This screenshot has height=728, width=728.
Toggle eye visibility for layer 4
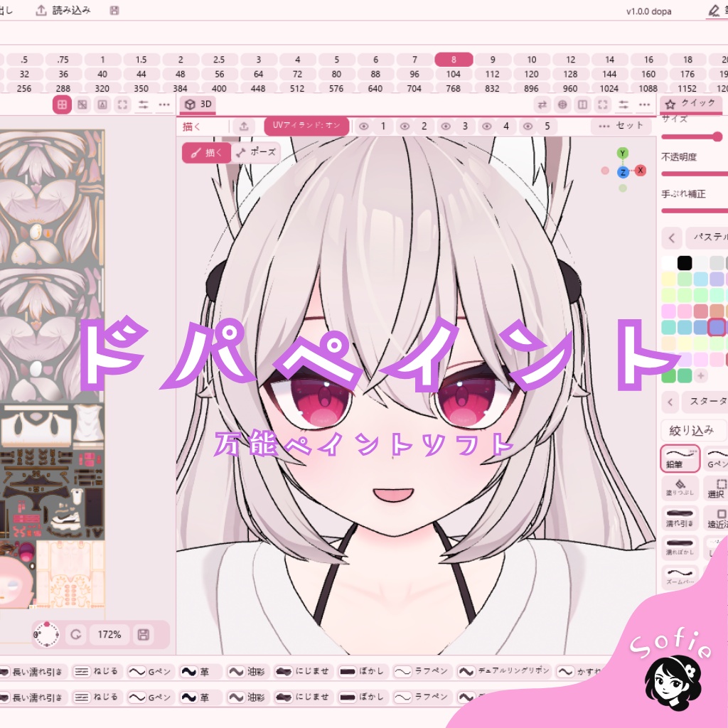pos(487,127)
